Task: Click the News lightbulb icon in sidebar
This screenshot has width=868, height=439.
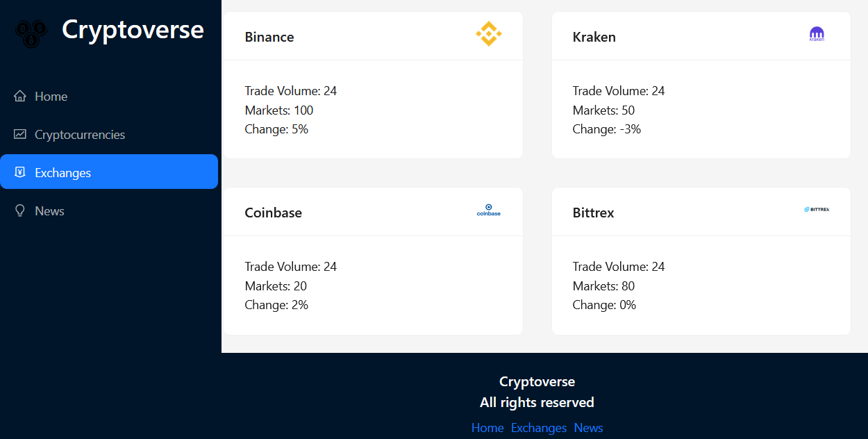Action: 20,210
